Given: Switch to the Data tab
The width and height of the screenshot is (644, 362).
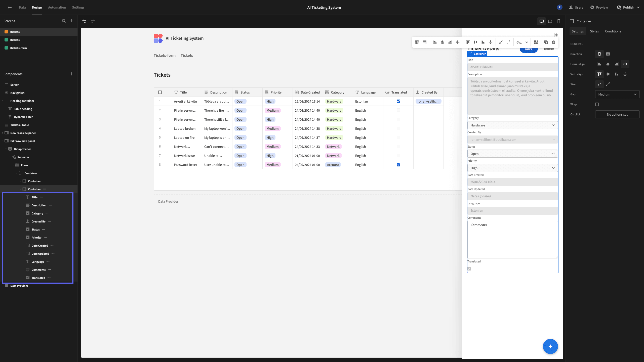Looking at the screenshot, I should (x=22, y=7).
